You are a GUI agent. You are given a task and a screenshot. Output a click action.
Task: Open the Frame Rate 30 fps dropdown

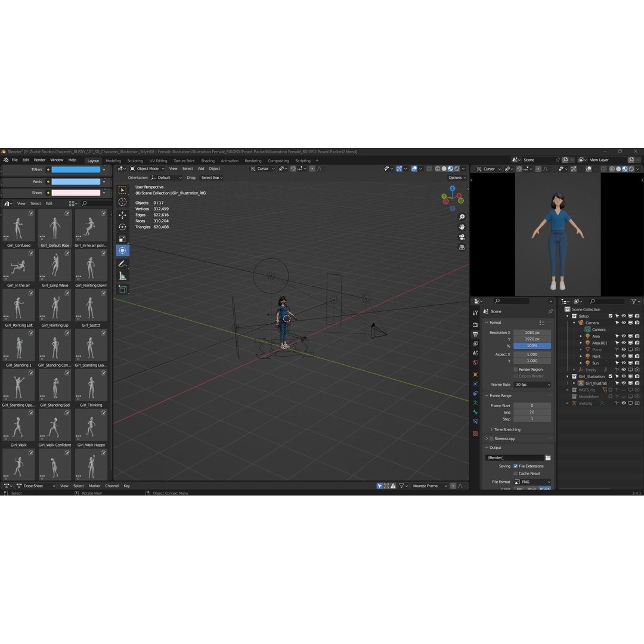point(532,385)
